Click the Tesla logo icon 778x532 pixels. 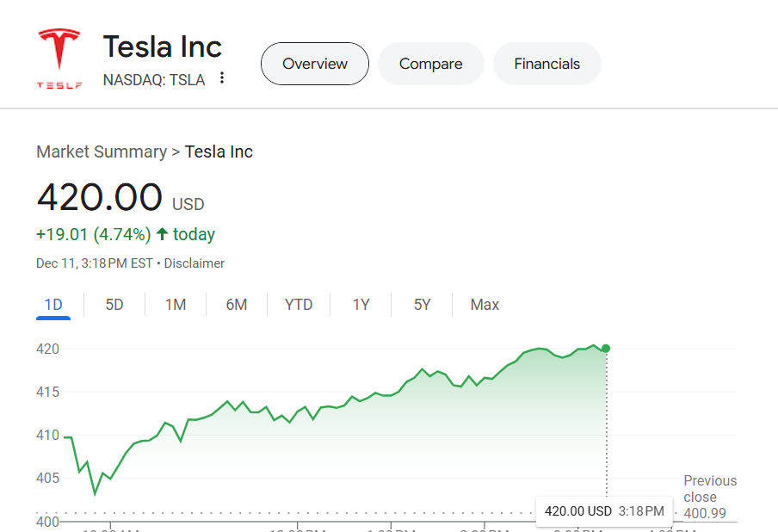pyautogui.click(x=59, y=57)
